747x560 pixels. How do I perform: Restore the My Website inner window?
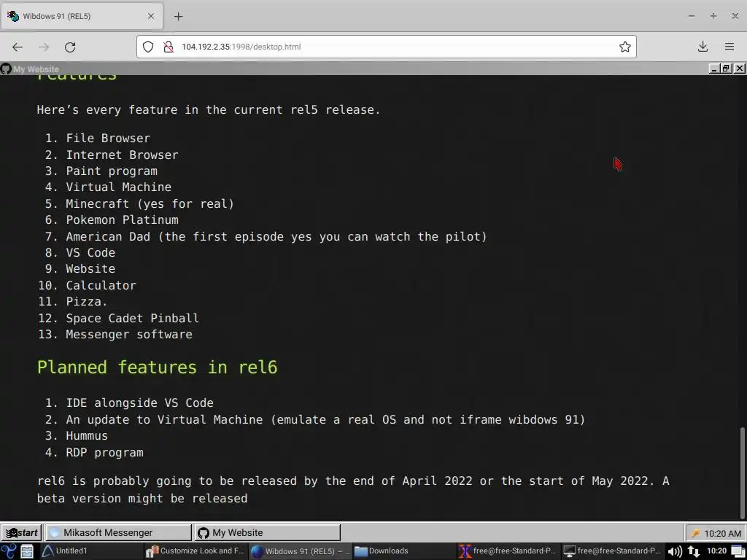(x=726, y=69)
